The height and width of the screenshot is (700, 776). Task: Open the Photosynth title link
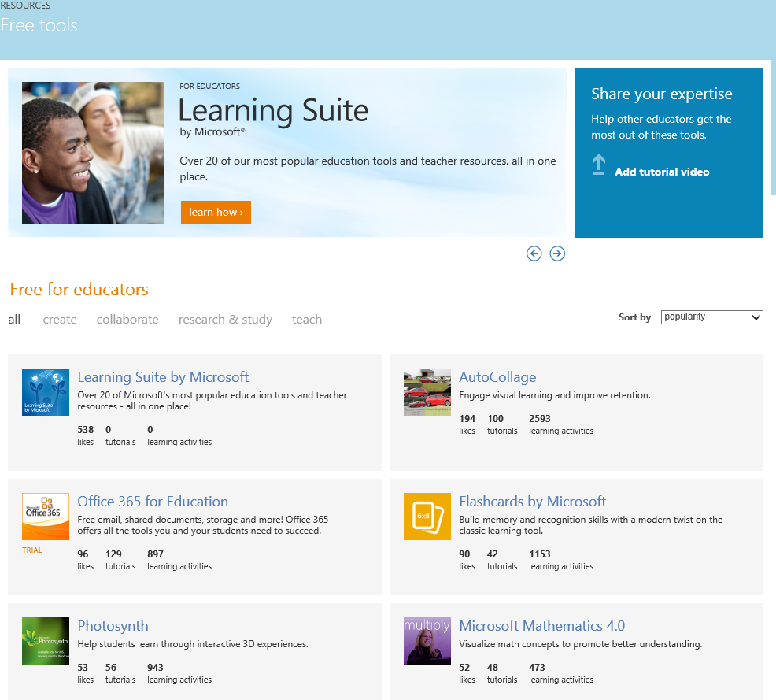coord(113,626)
